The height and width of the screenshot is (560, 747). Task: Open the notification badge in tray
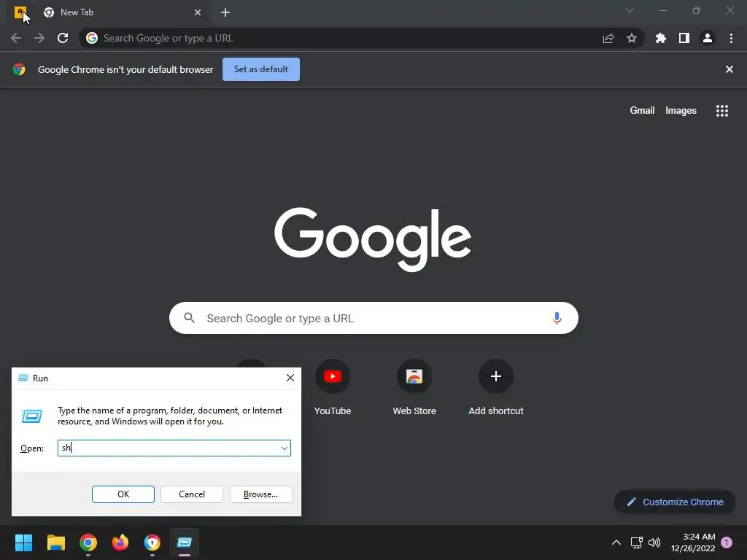(727, 542)
